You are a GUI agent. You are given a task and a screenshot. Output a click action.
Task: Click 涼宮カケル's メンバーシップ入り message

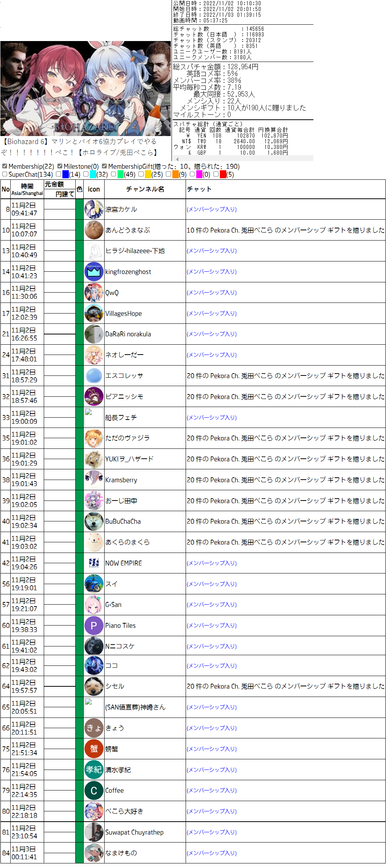211,209
